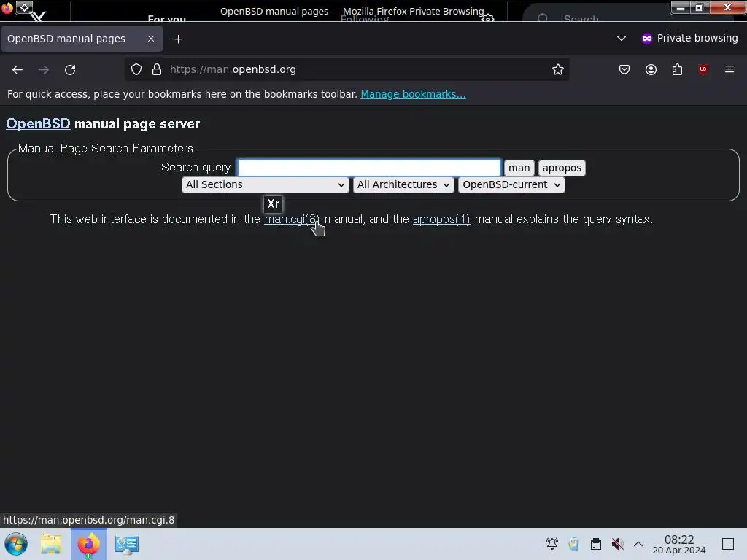View site security padlock info
The width and height of the screenshot is (747, 560).
click(x=157, y=69)
